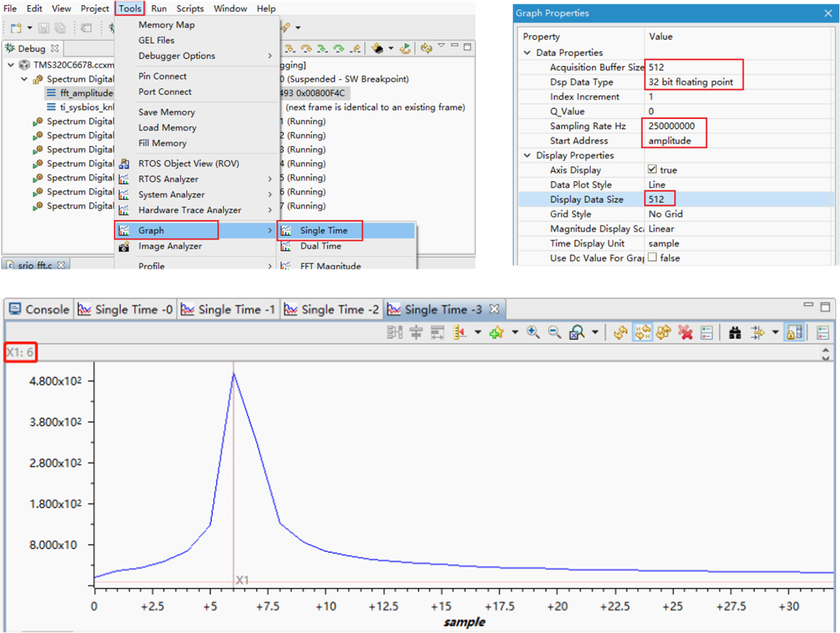Click the New file icon in main toolbar
Image resolution: width=840 pixels, height=633 pixels.
pyautogui.click(x=16, y=28)
